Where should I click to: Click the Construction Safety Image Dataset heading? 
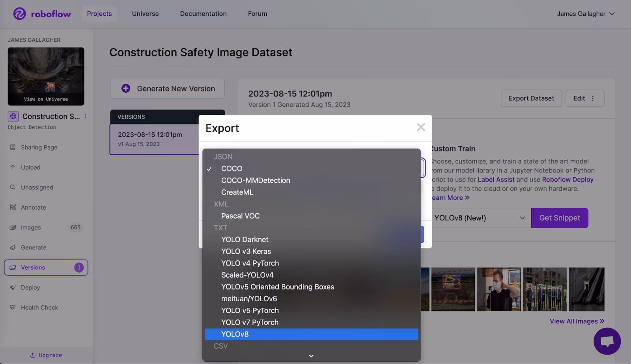201,52
